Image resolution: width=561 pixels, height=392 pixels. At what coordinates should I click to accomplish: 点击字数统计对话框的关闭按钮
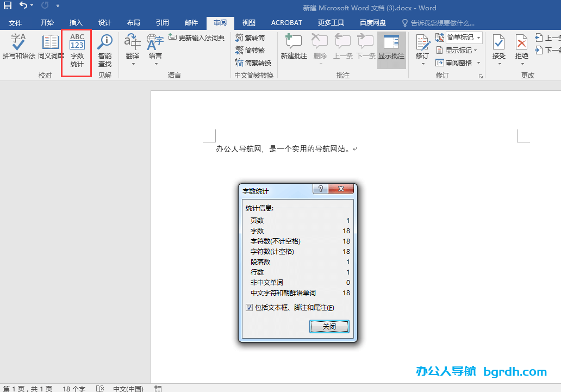click(329, 327)
